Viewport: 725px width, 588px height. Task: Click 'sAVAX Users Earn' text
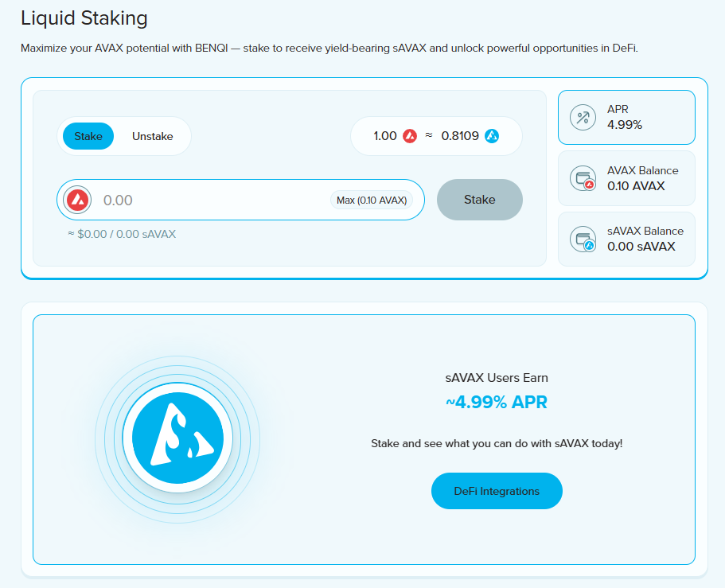[x=497, y=378]
